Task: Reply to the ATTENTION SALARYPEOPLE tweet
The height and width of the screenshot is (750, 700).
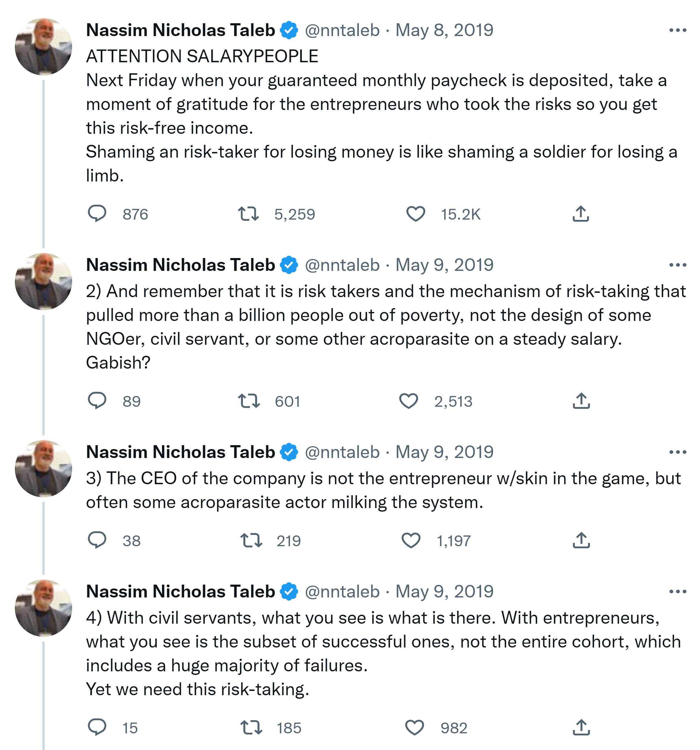Action: tap(97, 214)
